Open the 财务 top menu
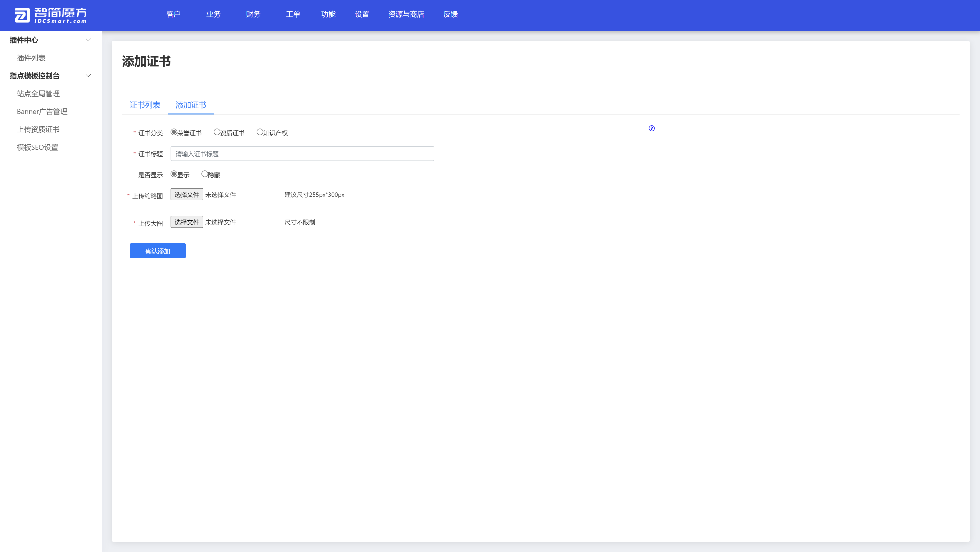Viewport: 980px width, 552px height. pos(253,15)
